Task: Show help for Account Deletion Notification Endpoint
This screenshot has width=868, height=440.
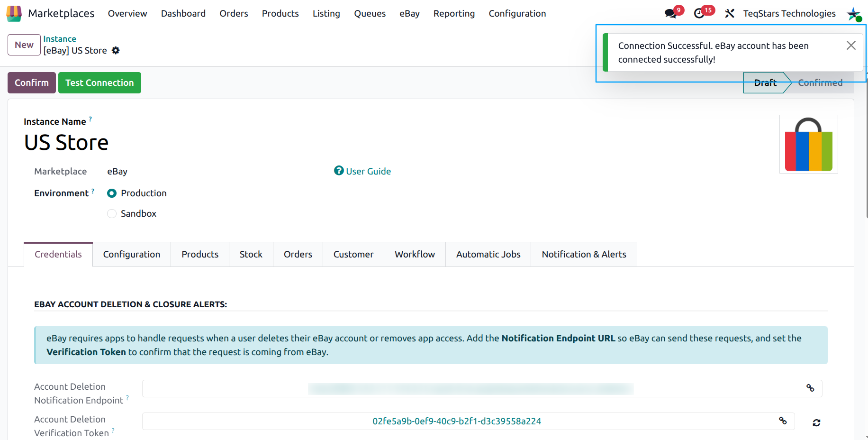Action: 127,398
